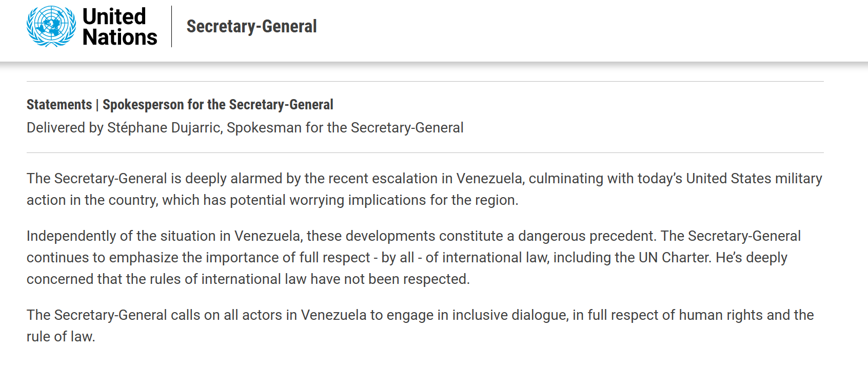Click the phrase "rule of law." on the final line
The width and height of the screenshot is (868, 365).
[61, 337]
